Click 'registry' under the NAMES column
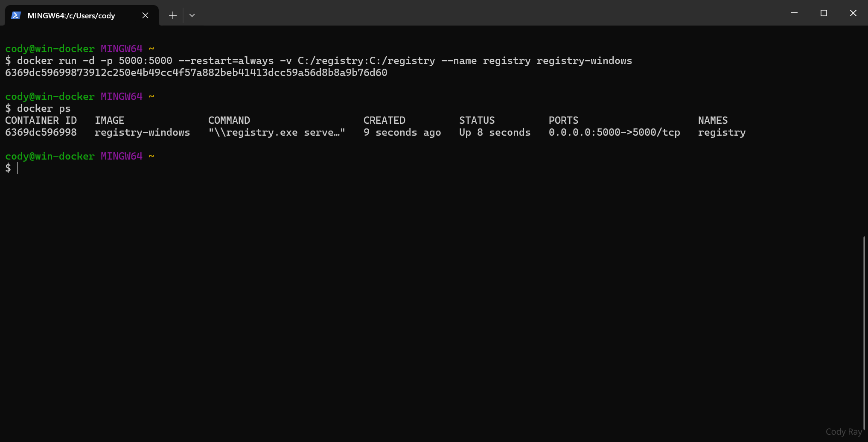The height and width of the screenshot is (442, 868). click(722, 132)
